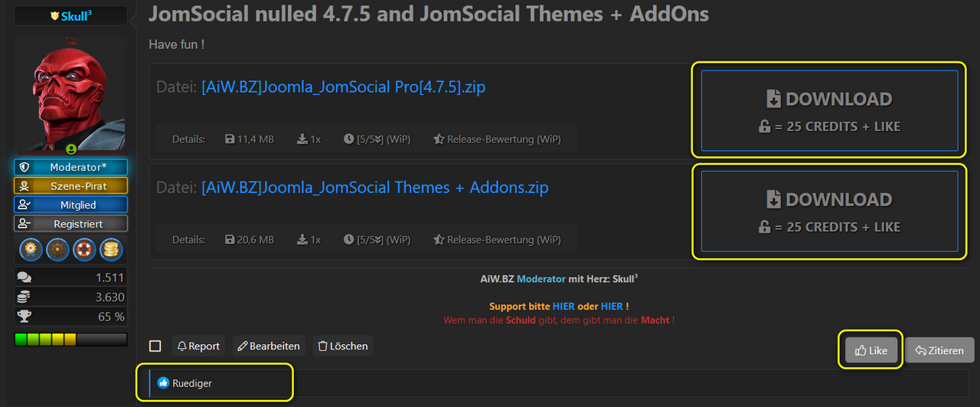The width and height of the screenshot is (980, 407).
Task: Like the post with the Like button
Action: pos(871,350)
